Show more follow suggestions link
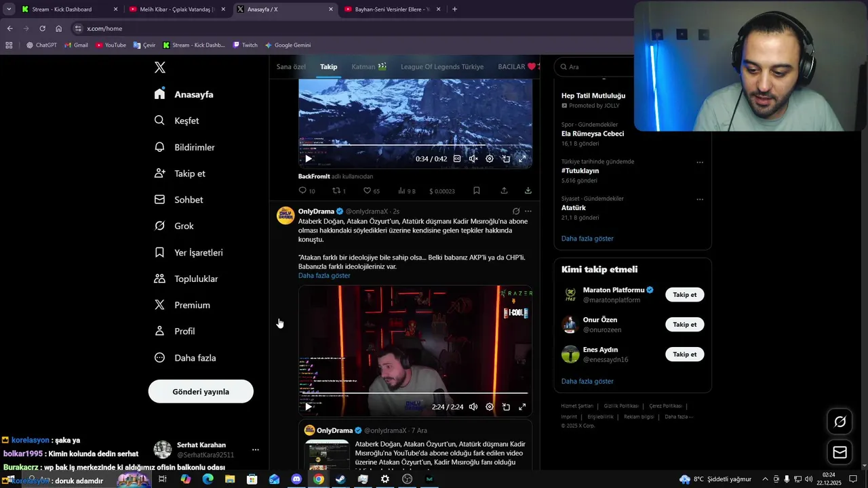The width and height of the screenshot is (868, 488). (587, 382)
